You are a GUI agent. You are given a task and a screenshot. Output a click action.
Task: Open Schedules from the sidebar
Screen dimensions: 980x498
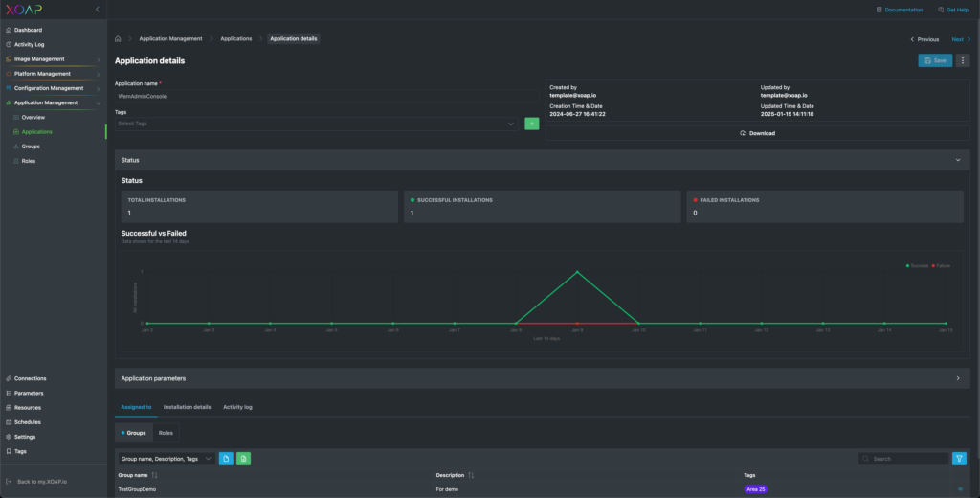click(x=28, y=422)
